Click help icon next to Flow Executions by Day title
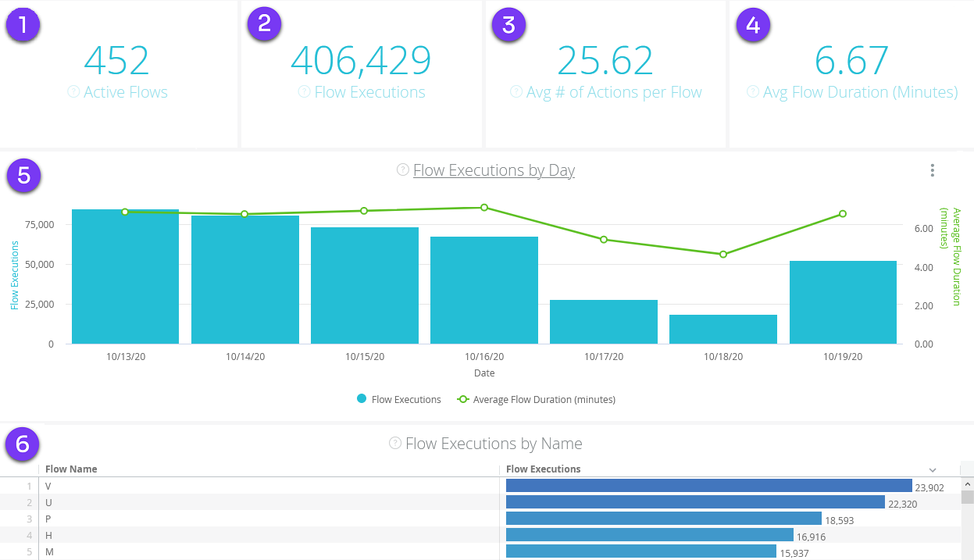This screenshot has width=974, height=560. (402, 170)
